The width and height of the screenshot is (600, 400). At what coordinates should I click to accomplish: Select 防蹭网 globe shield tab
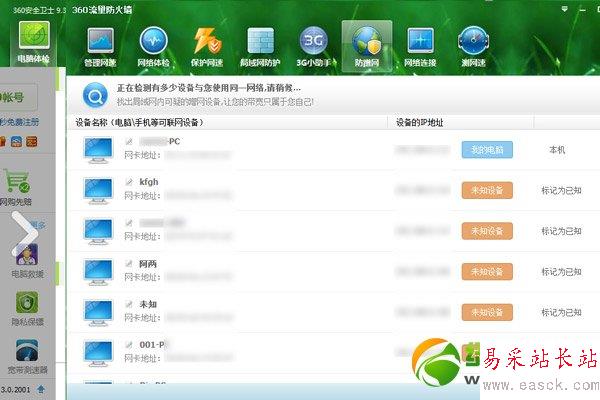click(x=367, y=46)
